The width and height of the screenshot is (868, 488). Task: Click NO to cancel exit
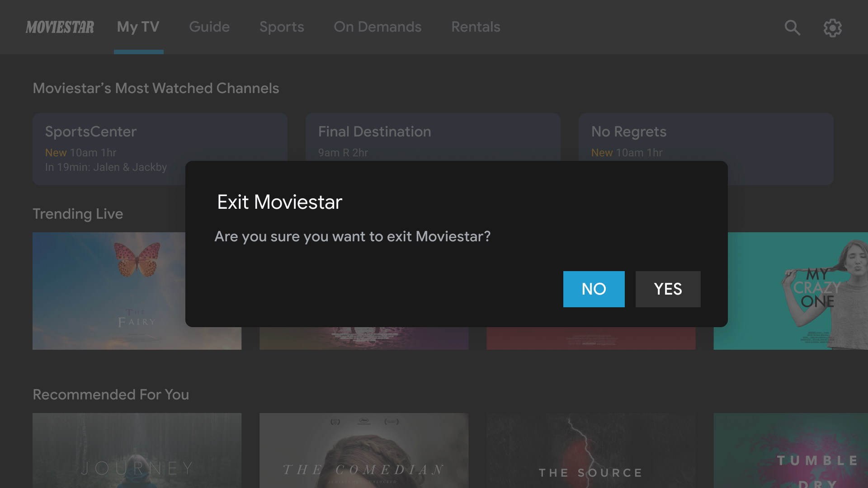594,288
